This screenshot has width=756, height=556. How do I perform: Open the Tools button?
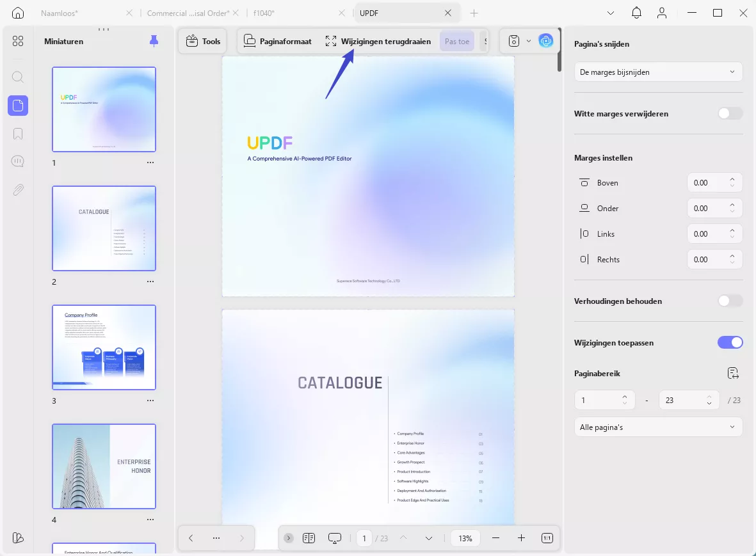point(204,42)
